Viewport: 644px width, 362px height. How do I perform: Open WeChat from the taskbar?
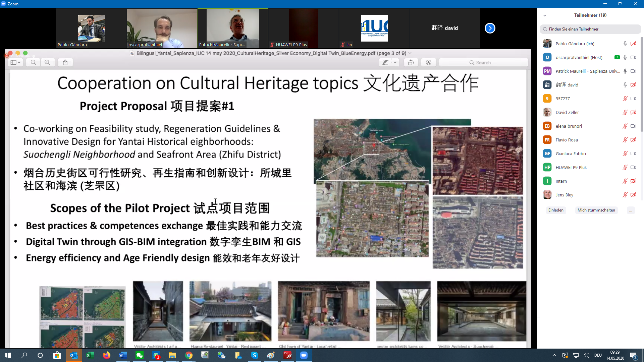[x=139, y=355]
